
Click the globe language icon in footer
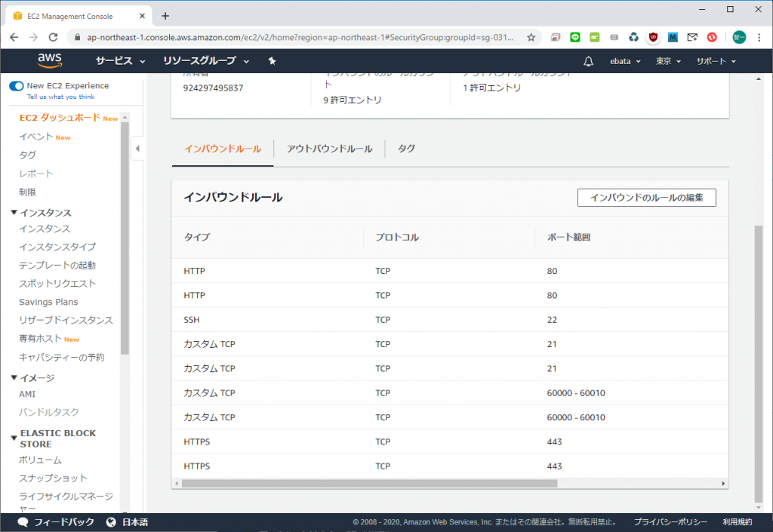(111, 522)
